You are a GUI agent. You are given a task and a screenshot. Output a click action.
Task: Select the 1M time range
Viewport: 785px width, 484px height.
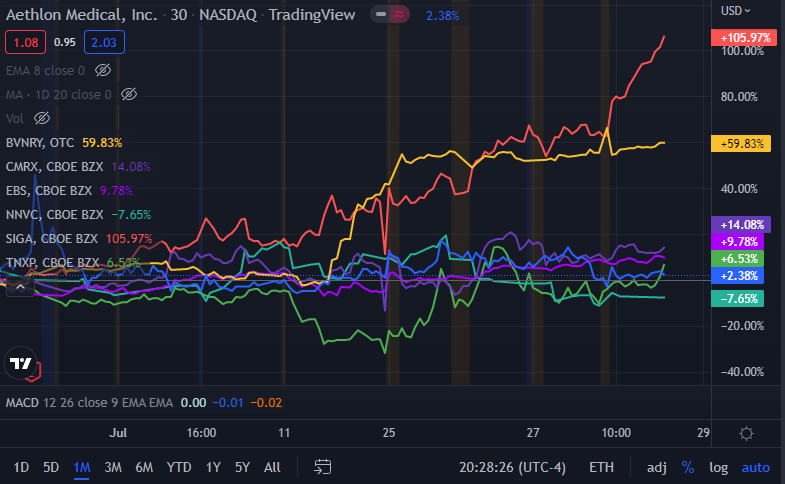pos(82,467)
